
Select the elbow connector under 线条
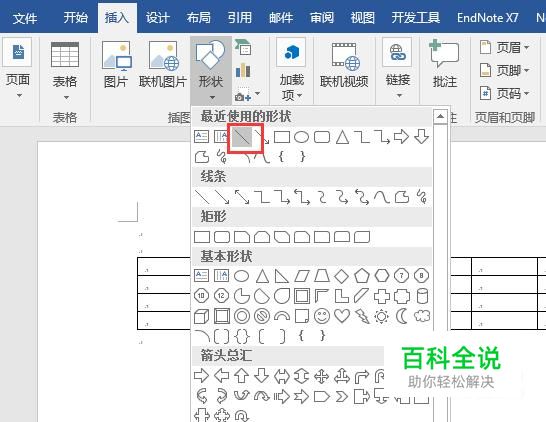click(262, 197)
